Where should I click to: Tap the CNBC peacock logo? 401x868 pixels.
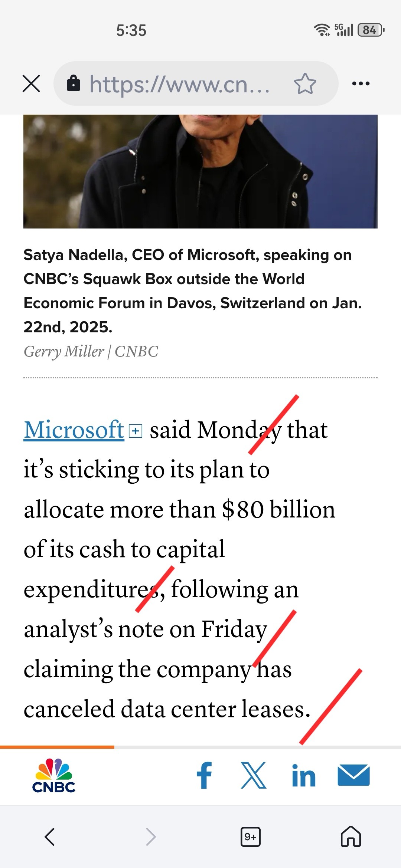pos(54,776)
